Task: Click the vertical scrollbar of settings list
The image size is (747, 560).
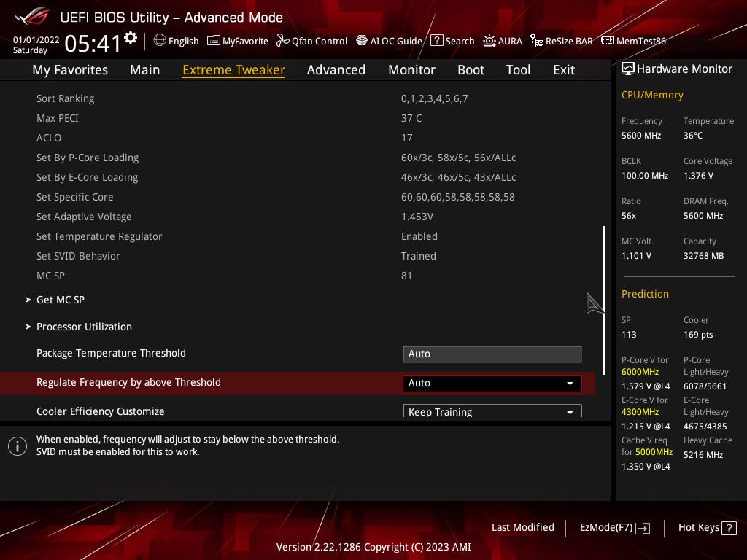Action: tap(604, 300)
